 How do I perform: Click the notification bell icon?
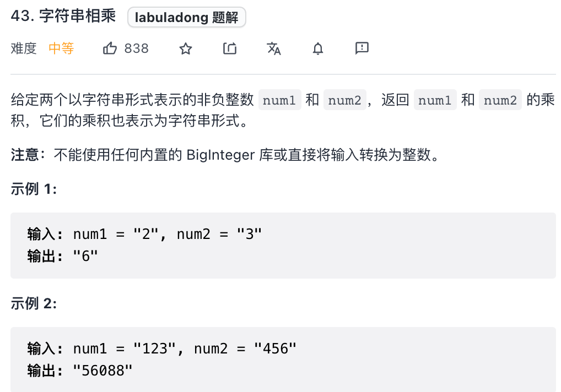point(318,48)
